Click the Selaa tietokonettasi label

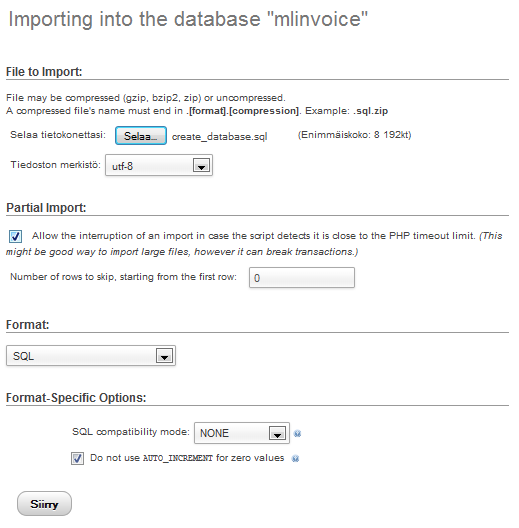pyautogui.click(x=58, y=135)
